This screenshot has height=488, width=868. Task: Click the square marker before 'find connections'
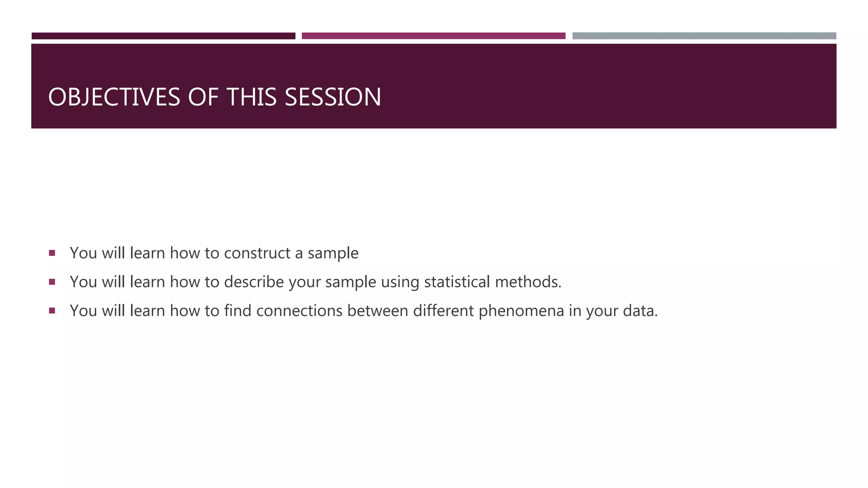[x=52, y=311]
